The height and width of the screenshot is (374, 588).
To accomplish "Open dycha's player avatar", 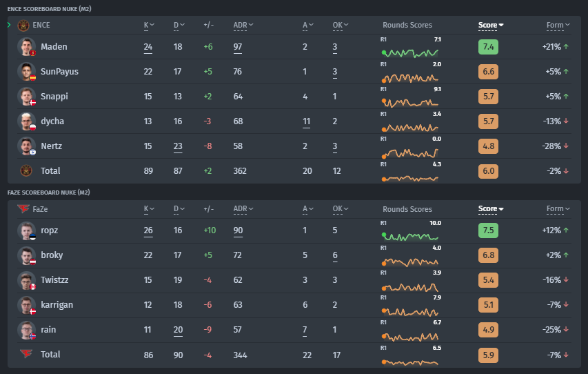I will (x=27, y=121).
